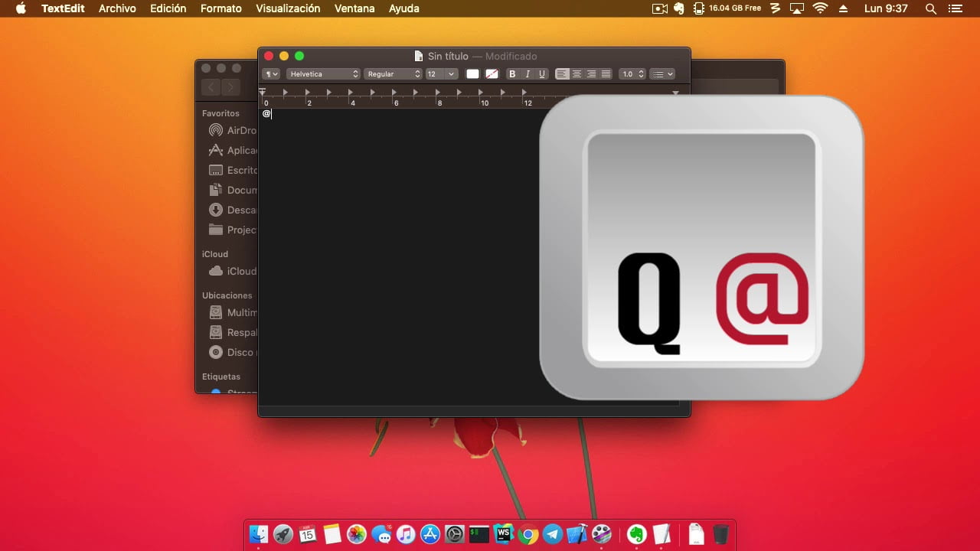Click the first-line indent marker on ruler
980x551 pixels.
[263, 91]
